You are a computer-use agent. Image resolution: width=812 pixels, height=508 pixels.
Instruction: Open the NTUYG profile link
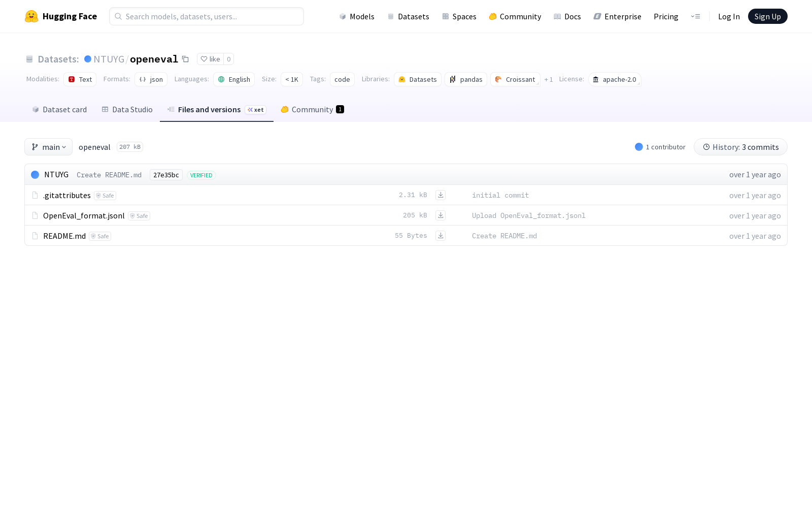108,59
